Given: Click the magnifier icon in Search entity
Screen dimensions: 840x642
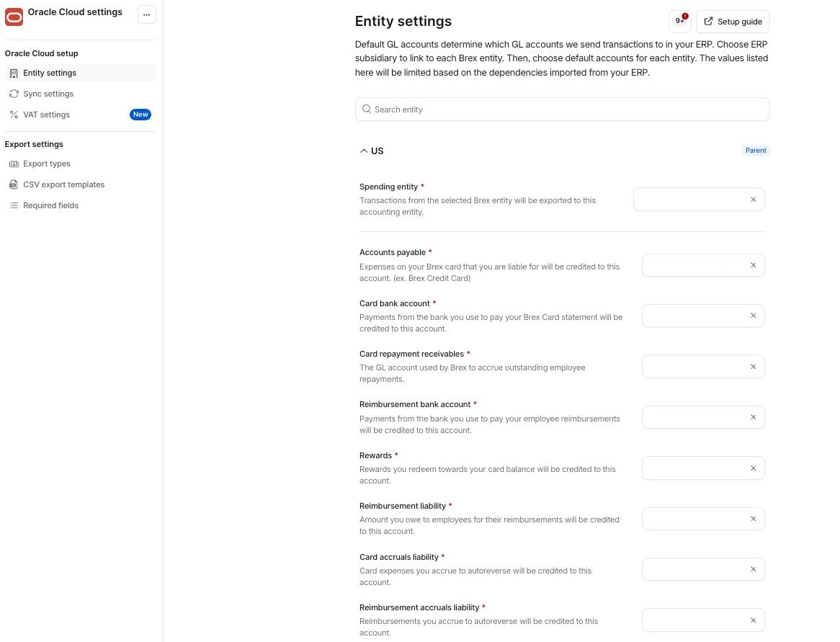Looking at the screenshot, I should pos(367,110).
